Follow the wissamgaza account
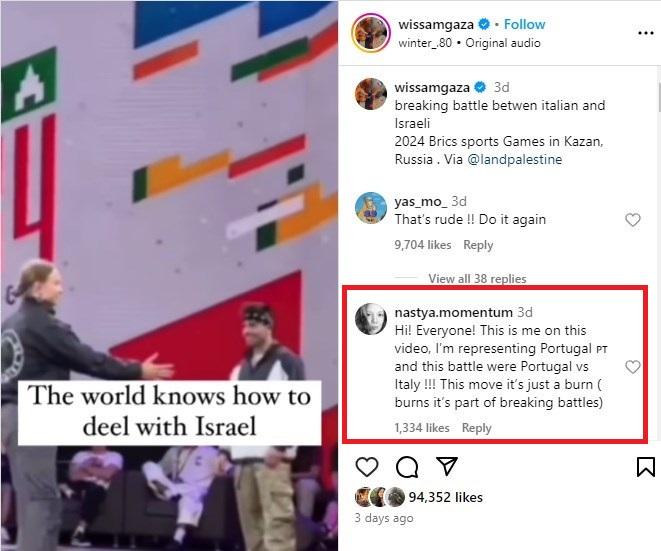This screenshot has width=661, height=551. coord(524,24)
